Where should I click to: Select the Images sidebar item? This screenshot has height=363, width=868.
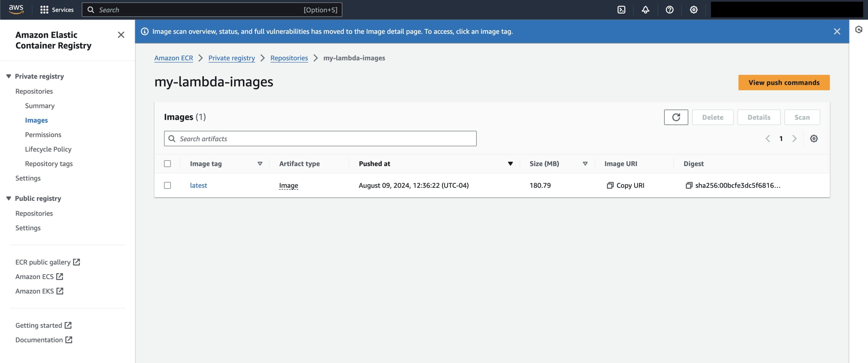click(x=36, y=120)
